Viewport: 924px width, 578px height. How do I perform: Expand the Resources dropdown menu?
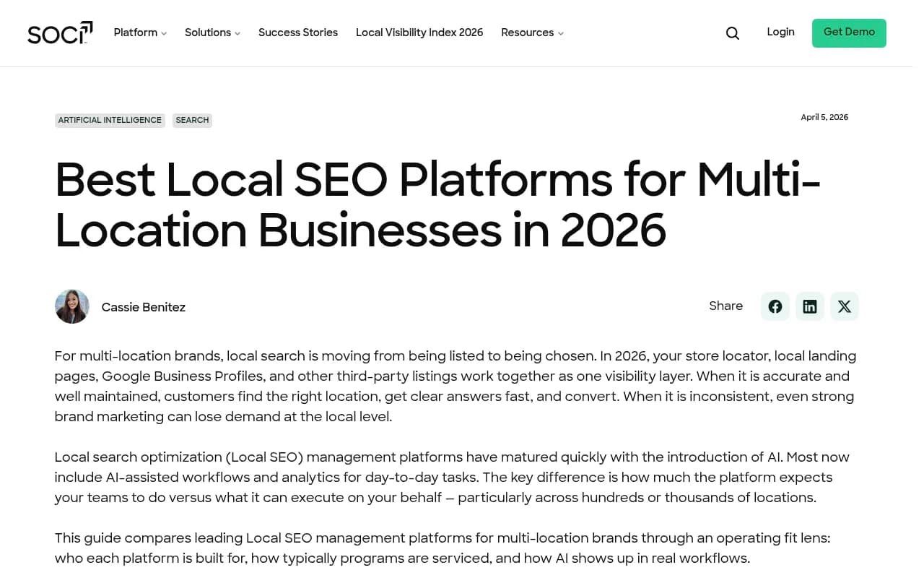(528, 33)
